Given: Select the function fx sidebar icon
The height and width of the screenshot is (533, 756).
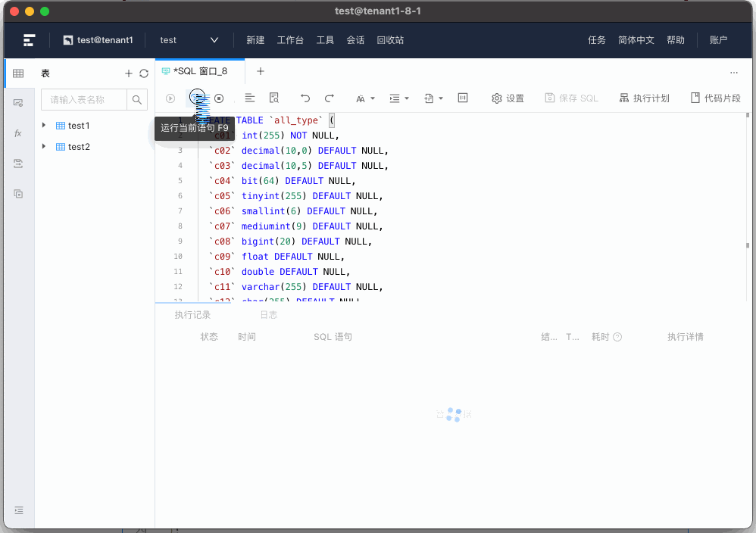Looking at the screenshot, I should (18, 133).
